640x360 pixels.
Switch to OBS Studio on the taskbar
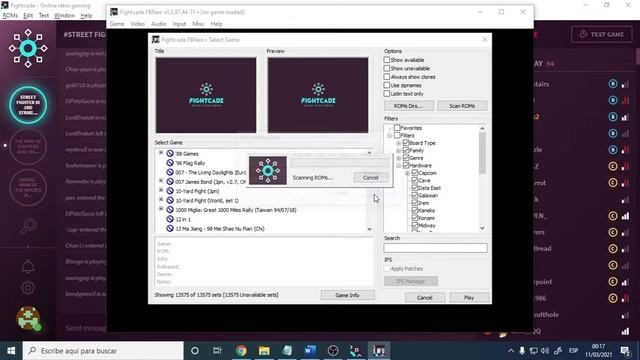[333, 351]
